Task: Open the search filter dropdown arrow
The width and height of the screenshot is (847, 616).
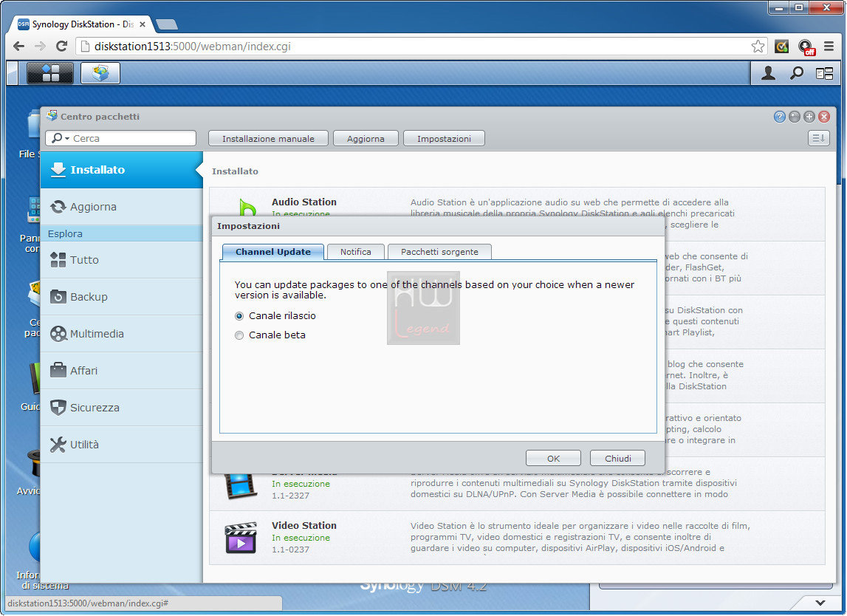Action: tap(67, 139)
